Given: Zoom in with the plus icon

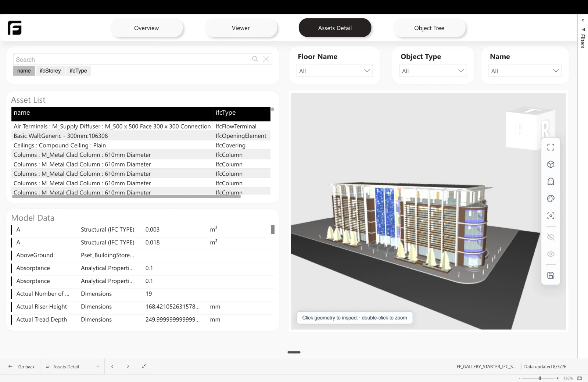Looking at the screenshot, I should click(557, 378).
